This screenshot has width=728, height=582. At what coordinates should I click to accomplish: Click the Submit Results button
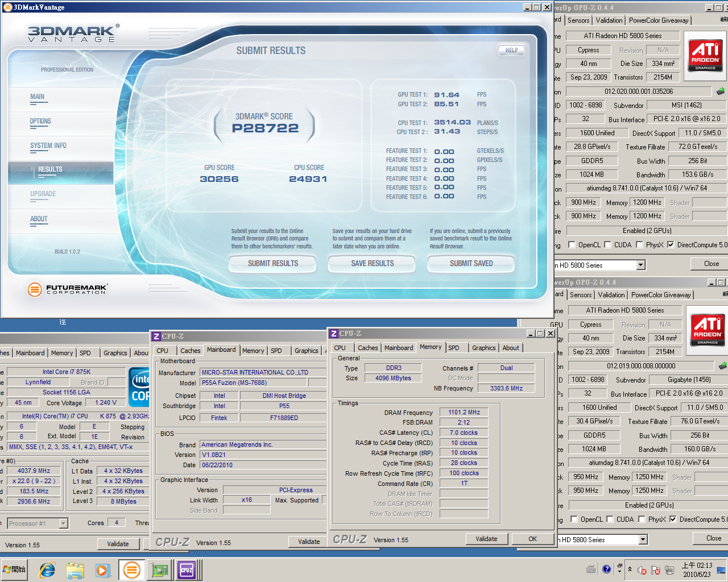point(273,264)
